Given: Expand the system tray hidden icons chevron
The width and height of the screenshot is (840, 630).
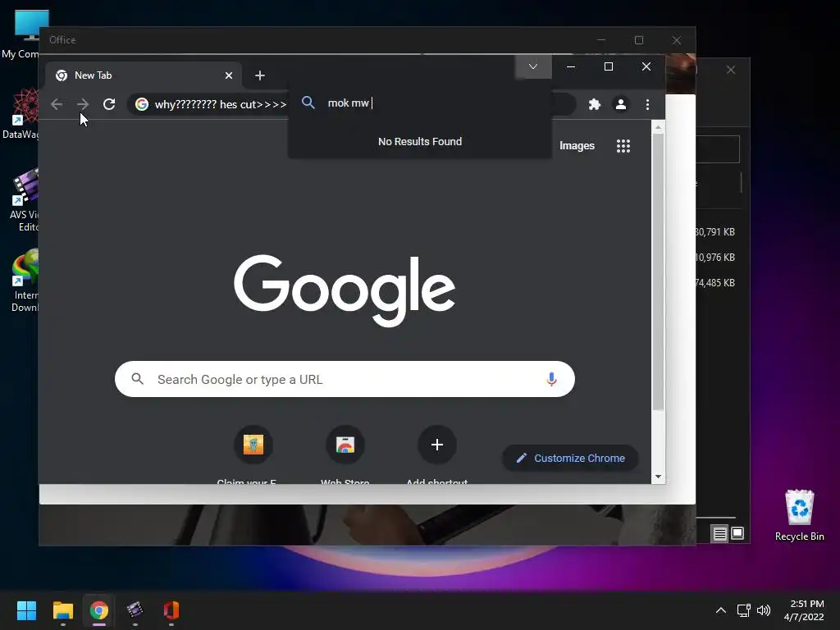Looking at the screenshot, I should pos(721,610).
